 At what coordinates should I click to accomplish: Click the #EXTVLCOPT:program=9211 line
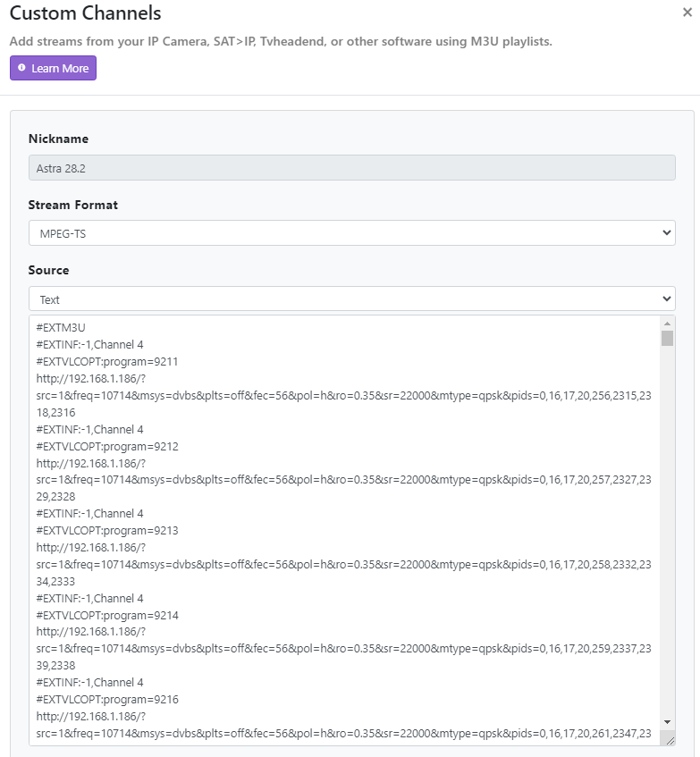[107, 362]
